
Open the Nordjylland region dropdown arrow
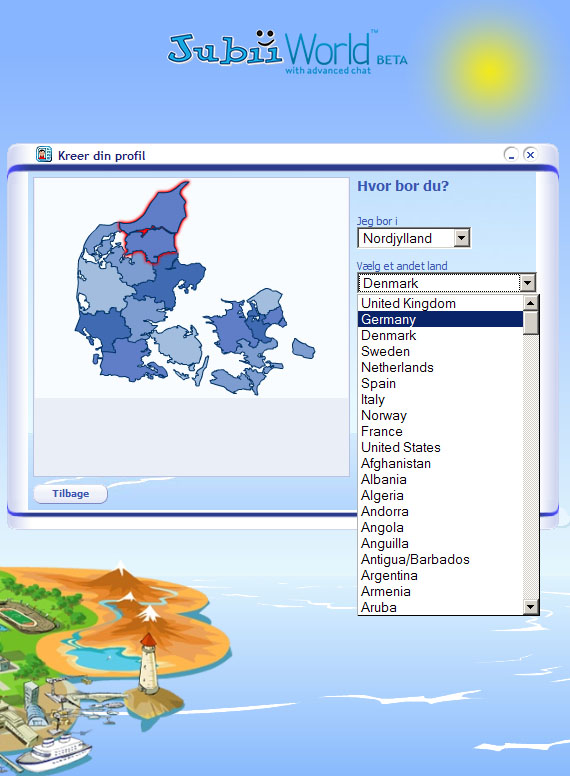tap(461, 238)
